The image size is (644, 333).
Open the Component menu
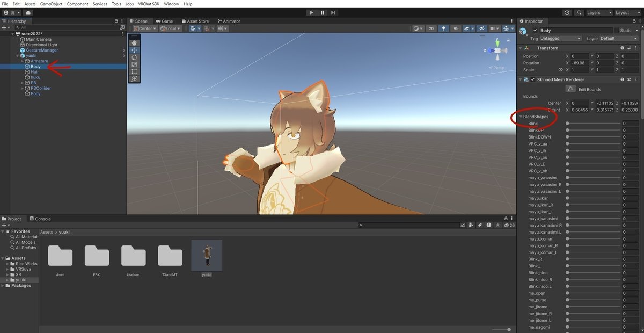(x=77, y=4)
